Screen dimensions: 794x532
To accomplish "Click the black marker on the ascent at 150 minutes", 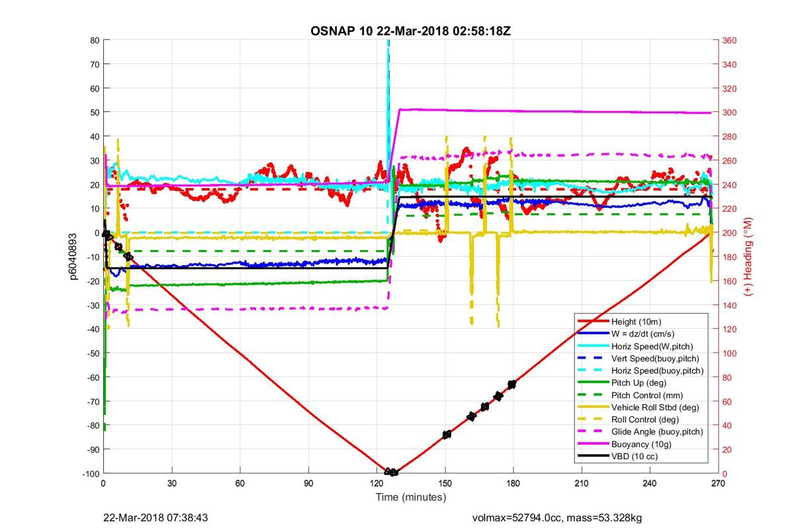I will [x=447, y=434].
